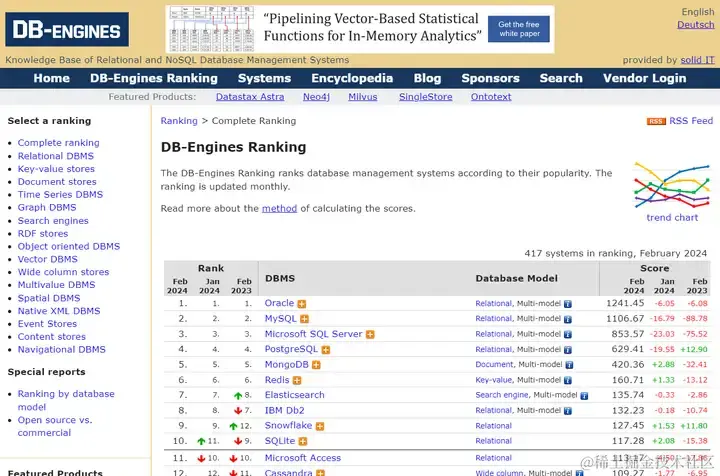Select Spatial DBMS ranking
This screenshot has height=476, width=720.
pyautogui.click(x=49, y=298)
